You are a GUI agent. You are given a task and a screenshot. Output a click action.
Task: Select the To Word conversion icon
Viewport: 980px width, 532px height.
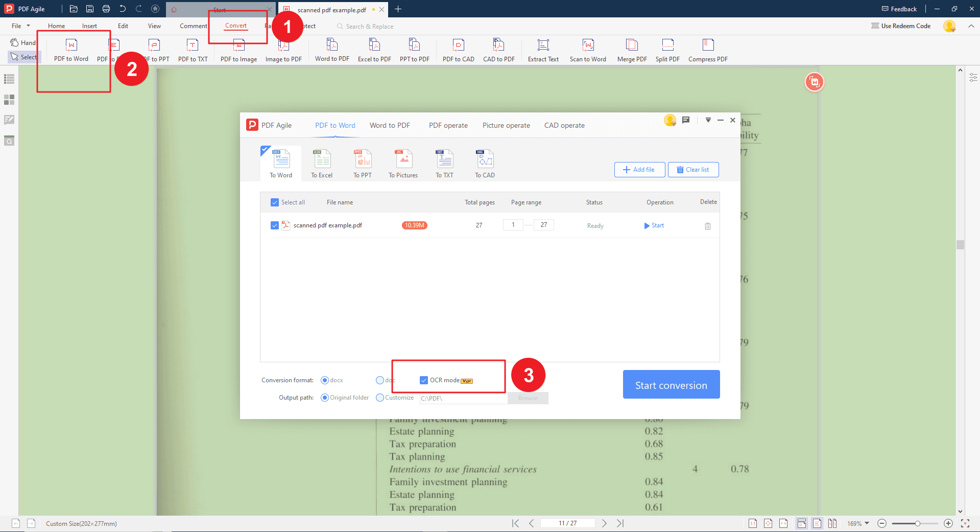(x=281, y=164)
